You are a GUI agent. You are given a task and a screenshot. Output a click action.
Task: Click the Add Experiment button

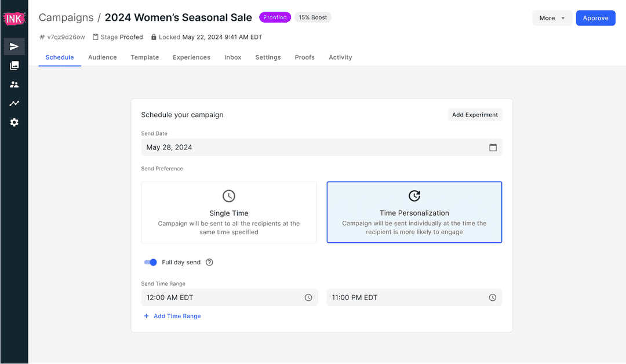pos(475,115)
